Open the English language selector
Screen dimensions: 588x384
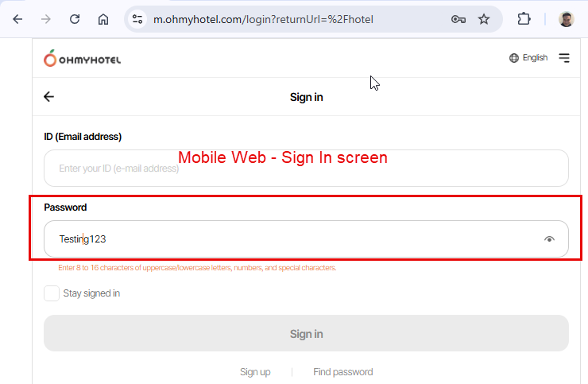click(528, 58)
